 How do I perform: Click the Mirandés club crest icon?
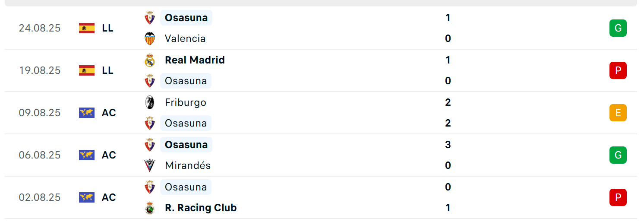pos(150,165)
